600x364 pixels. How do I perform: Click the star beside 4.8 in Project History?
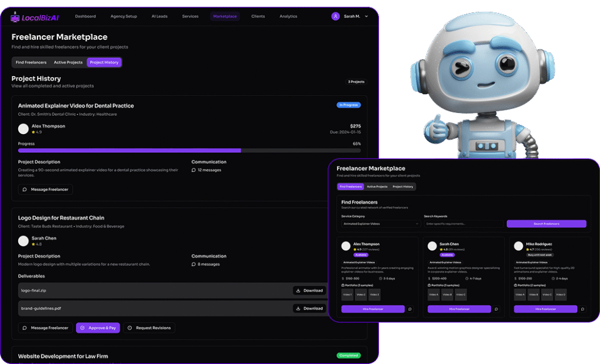click(x=33, y=244)
